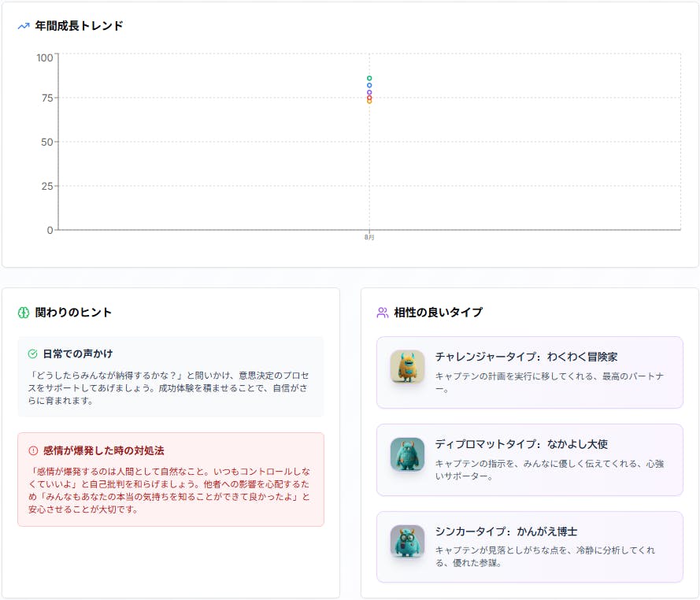Select the orange bottom data point on the chart
700x600 pixels.
pyautogui.click(x=369, y=101)
